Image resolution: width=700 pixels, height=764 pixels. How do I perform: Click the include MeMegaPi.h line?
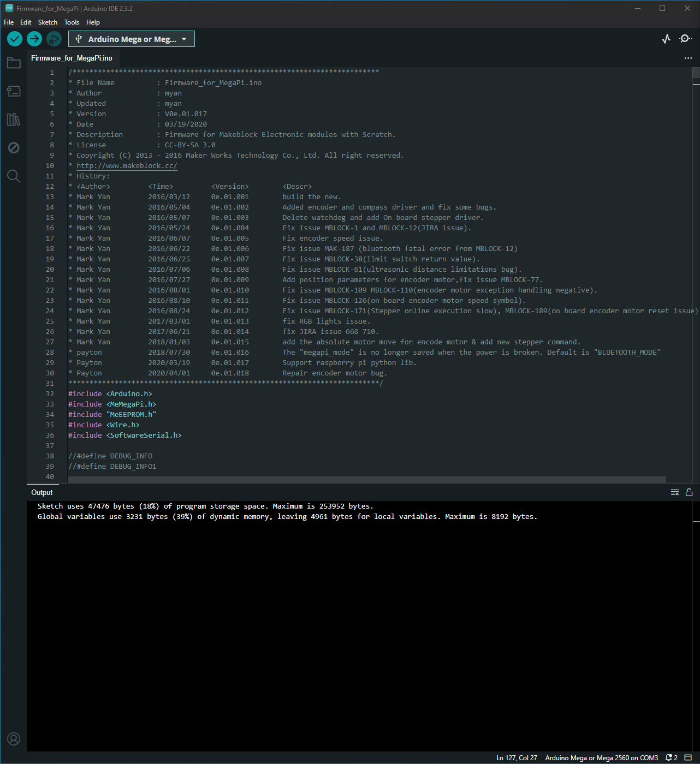[112, 404]
